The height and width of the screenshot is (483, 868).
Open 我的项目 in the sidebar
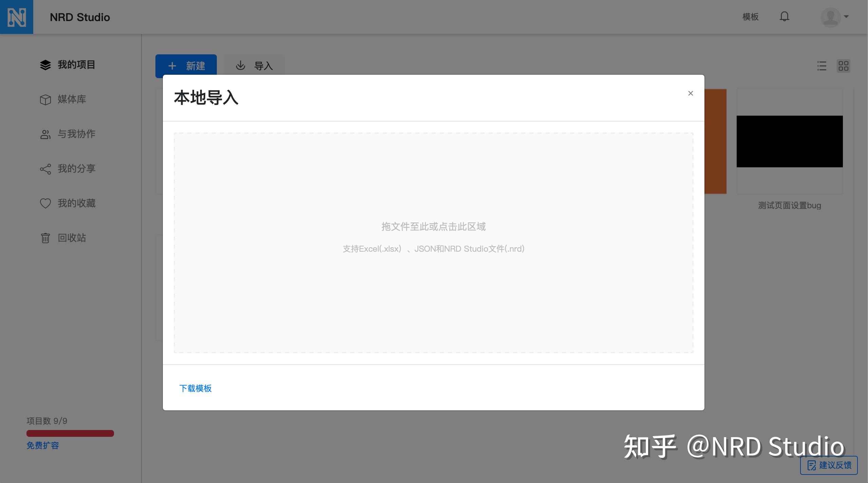75,65
